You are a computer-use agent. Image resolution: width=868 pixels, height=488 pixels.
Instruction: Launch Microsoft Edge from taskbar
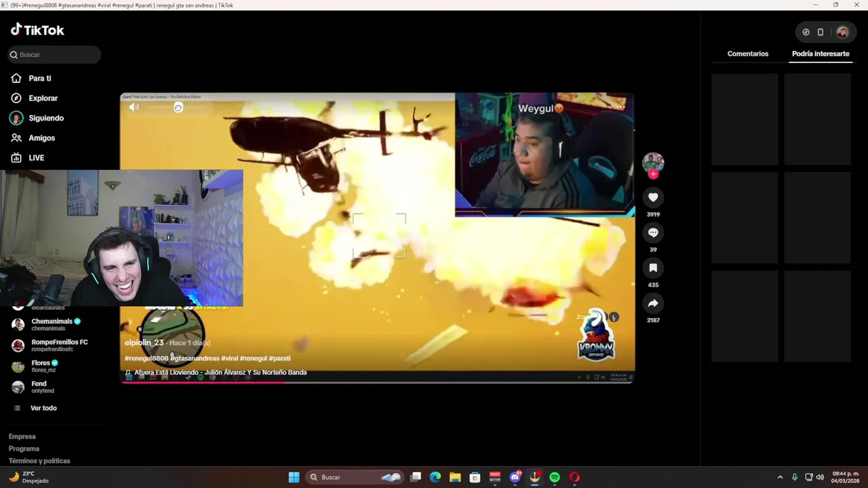pyautogui.click(x=435, y=477)
